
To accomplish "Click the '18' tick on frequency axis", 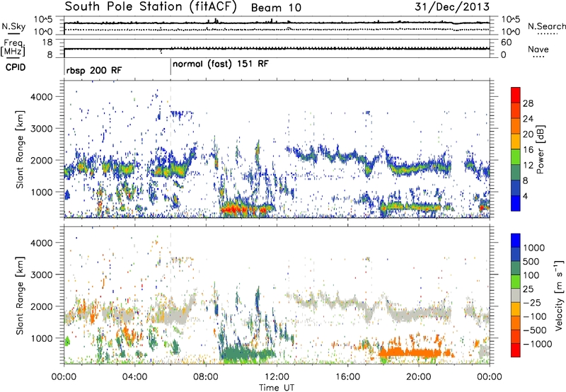I will pyautogui.click(x=47, y=42).
